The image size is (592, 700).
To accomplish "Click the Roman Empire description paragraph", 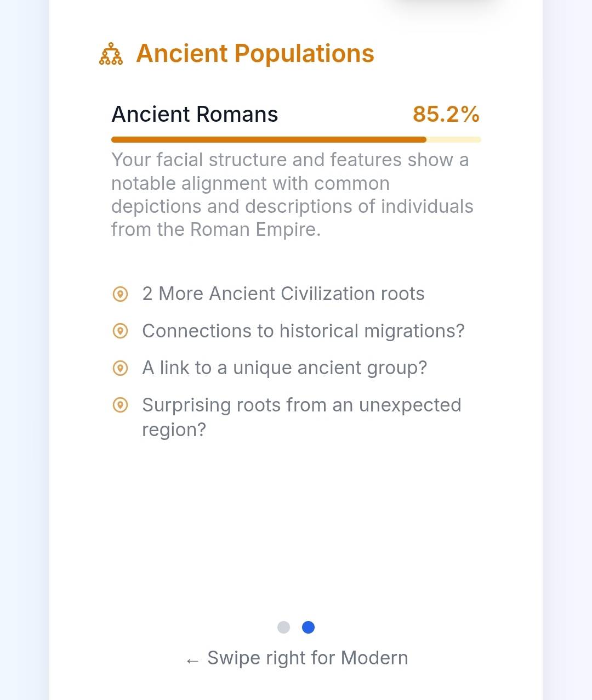I will [x=292, y=195].
